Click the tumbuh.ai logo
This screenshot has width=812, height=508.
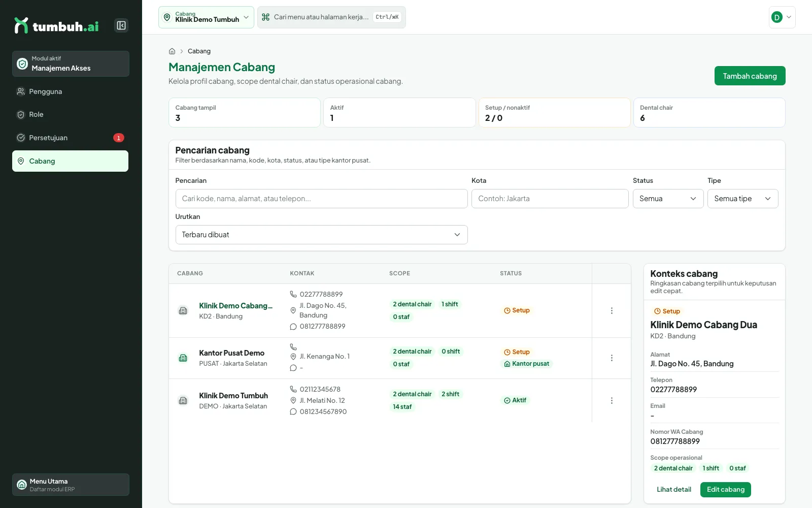coord(56,25)
